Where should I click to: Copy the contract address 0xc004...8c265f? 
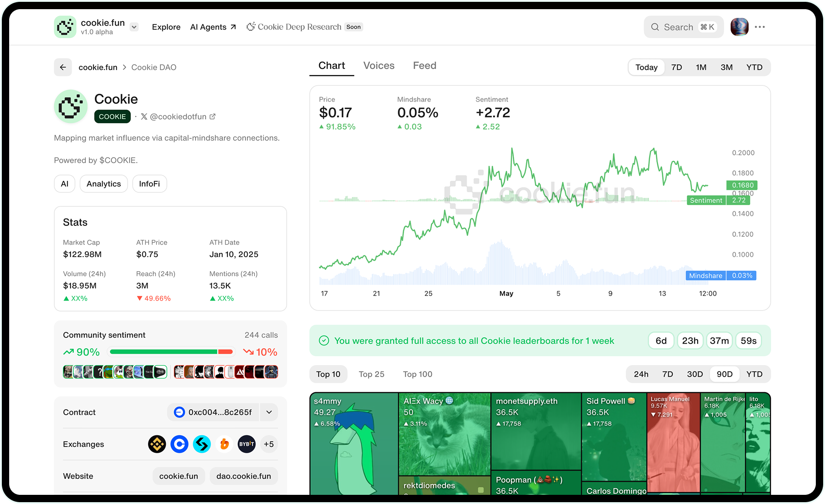click(x=220, y=412)
